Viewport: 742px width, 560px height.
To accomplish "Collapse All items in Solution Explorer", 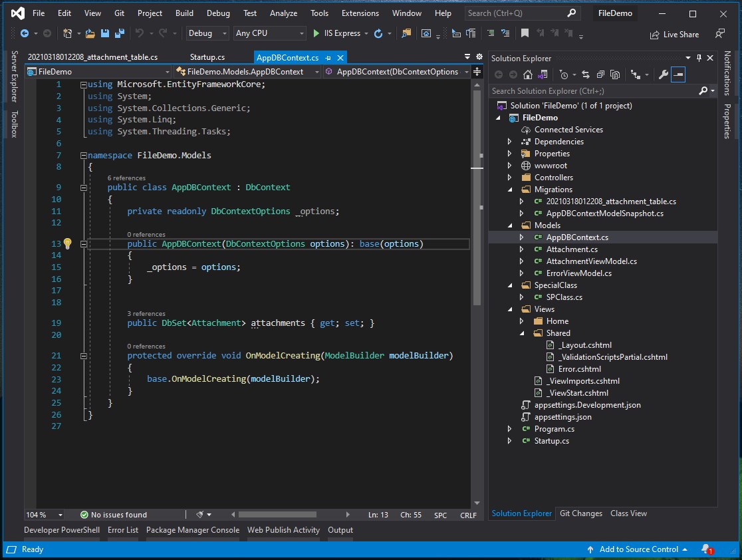I will point(601,74).
